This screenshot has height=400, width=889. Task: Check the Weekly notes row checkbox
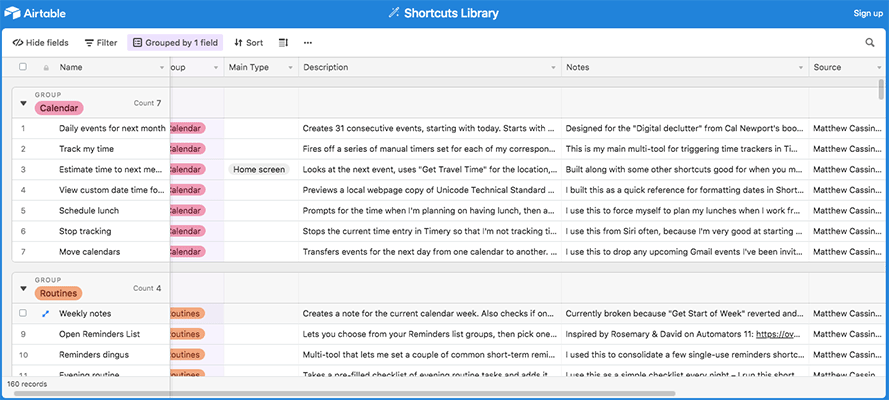(x=23, y=313)
